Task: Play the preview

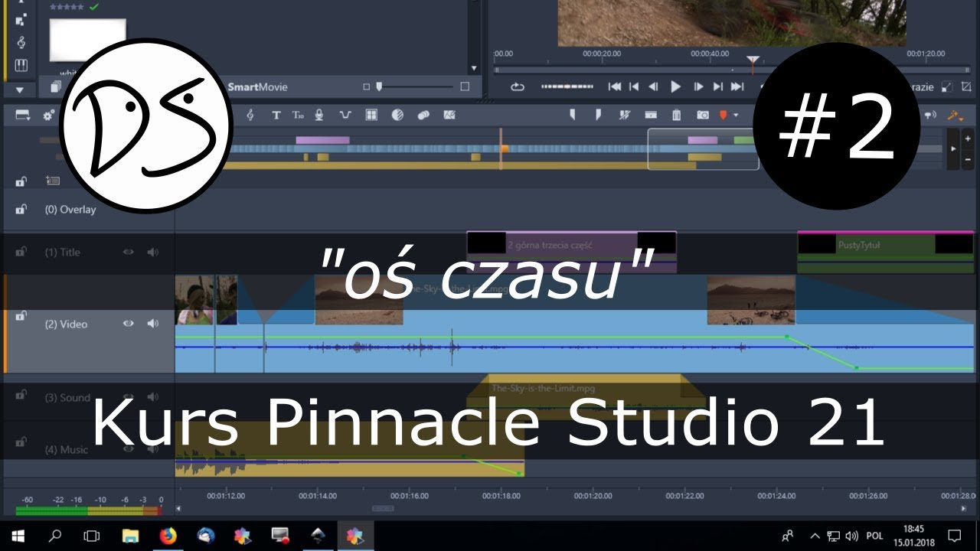Action: [675, 87]
